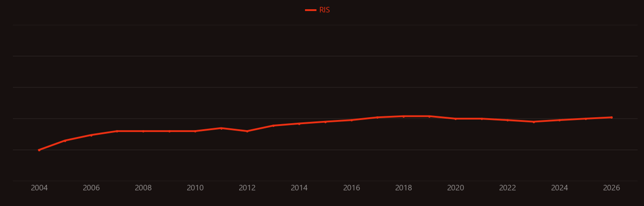The width and height of the screenshot is (644, 206).
Task: Click the 2004 axis label
Action: (x=39, y=188)
